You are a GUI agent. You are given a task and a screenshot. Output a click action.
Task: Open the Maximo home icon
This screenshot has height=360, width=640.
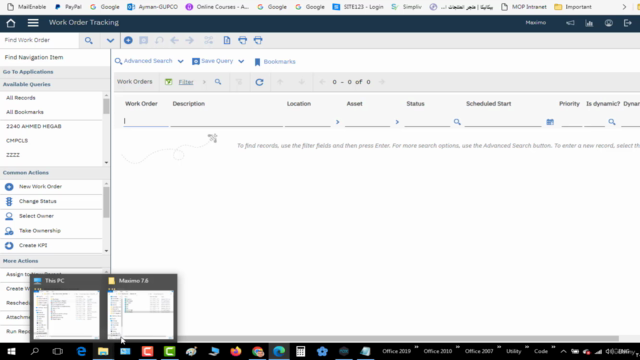[11, 23]
